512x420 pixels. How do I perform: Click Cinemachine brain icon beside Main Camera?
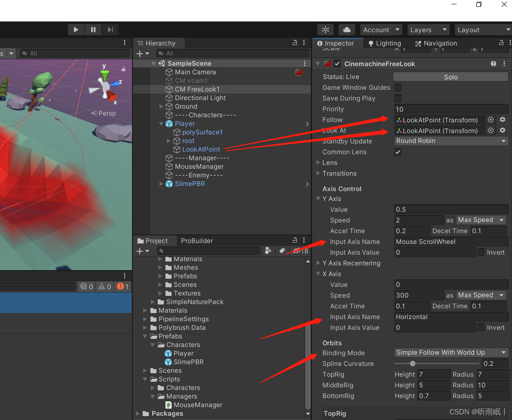[298, 72]
